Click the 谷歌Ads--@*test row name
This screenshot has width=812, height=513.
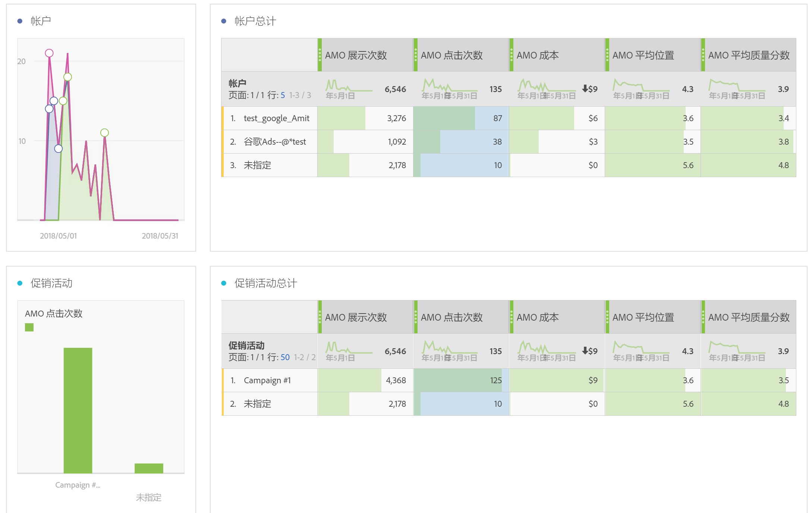(x=274, y=142)
